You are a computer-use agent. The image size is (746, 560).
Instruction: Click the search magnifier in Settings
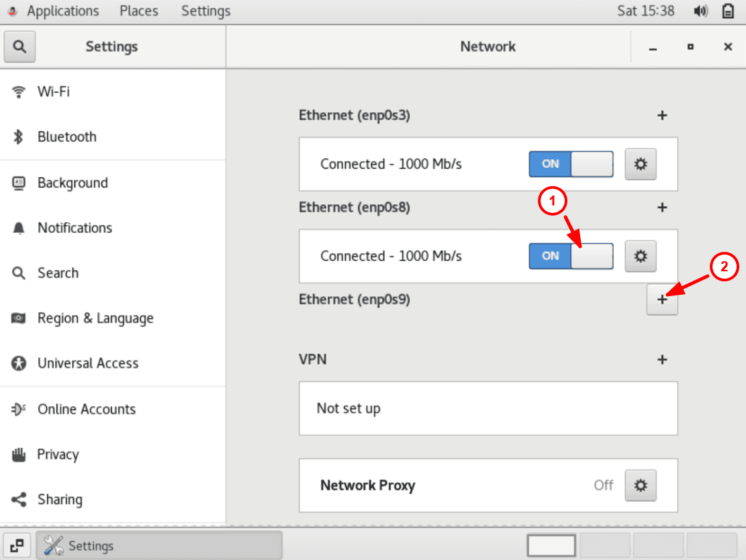point(19,46)
